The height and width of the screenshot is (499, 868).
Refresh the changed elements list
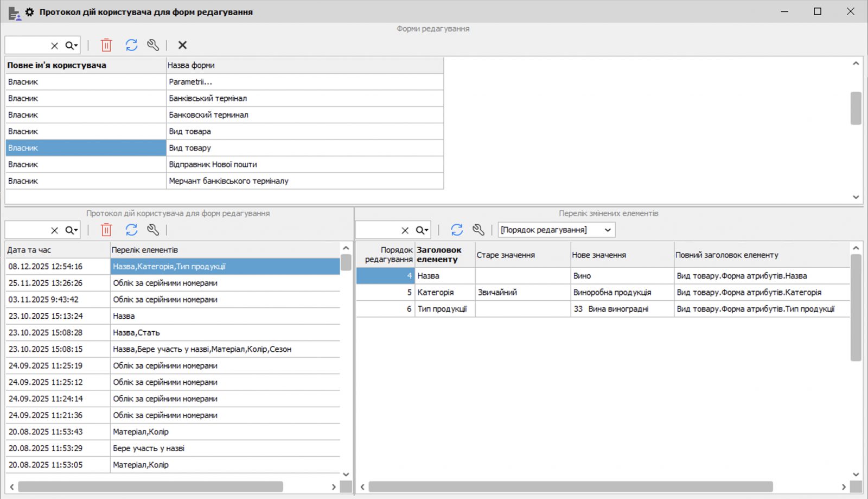pyautogui.click(x=457, y=230)
